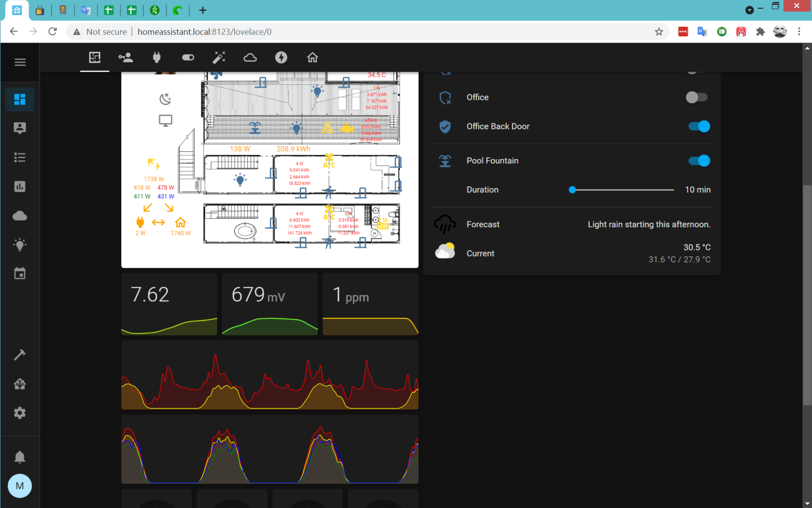Viewport: 812px width, 508px height.
Task: Switch to the magic wand view tab
Action: click(x=219, y=58)
